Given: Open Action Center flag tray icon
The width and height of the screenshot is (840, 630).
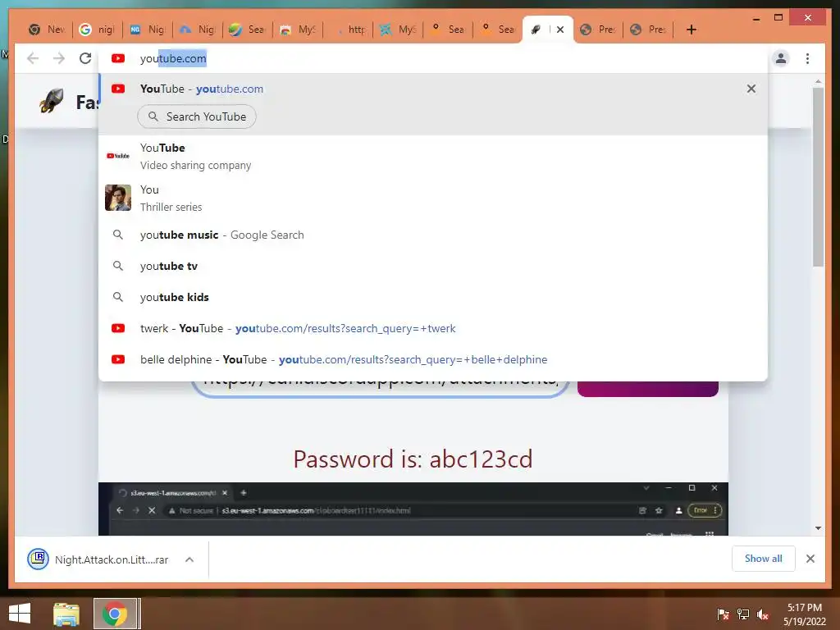Looking at the screenshot, I should tap(723, 614).
